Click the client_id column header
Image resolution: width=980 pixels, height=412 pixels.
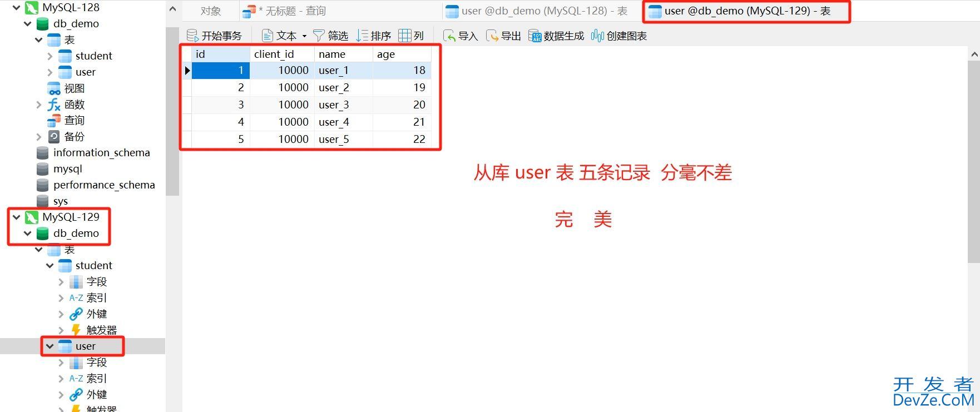pyautogui.click(x=282, y=54)
